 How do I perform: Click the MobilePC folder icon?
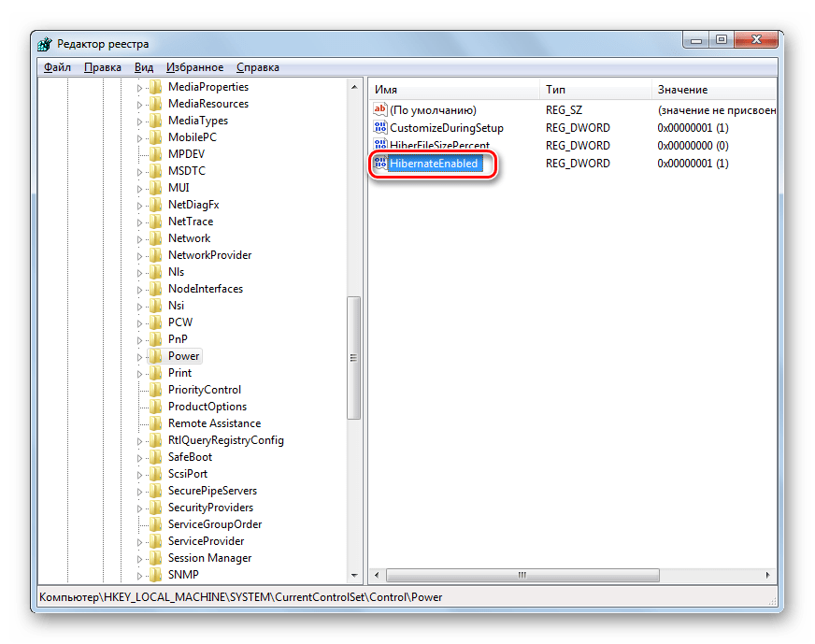(x=155, y=137)
